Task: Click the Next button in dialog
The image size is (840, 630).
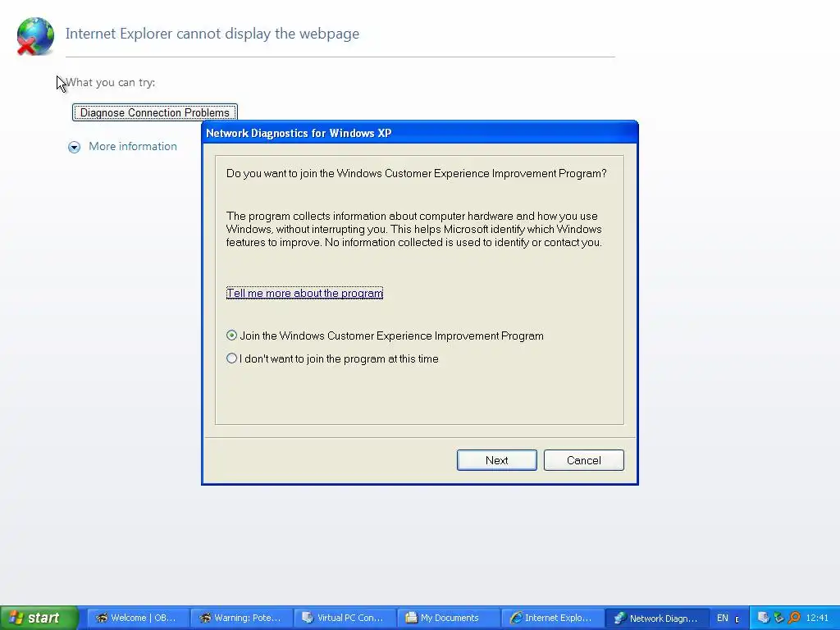Action: 496,460
